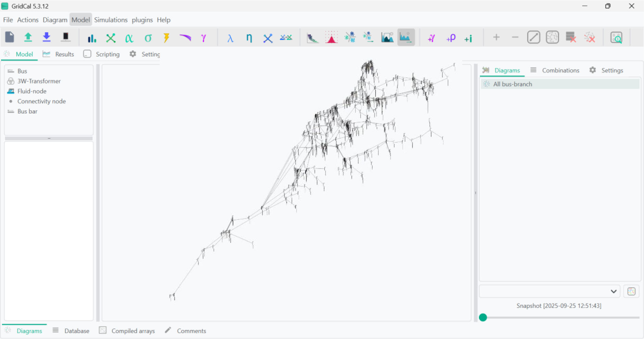Open the Simulations menu
Viewport: 644px width, 339px height.
point(111,20)
